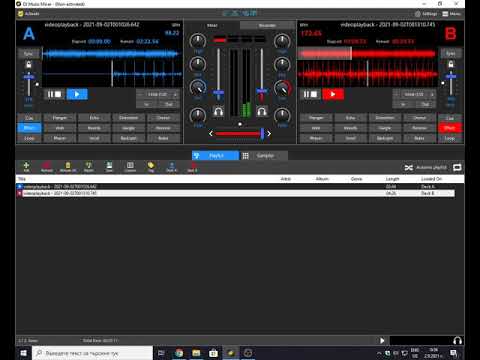This screenshot has width=480, height=360.
Task: Click the Deck B headphone cue icon
Action: [x=262, y=111]
